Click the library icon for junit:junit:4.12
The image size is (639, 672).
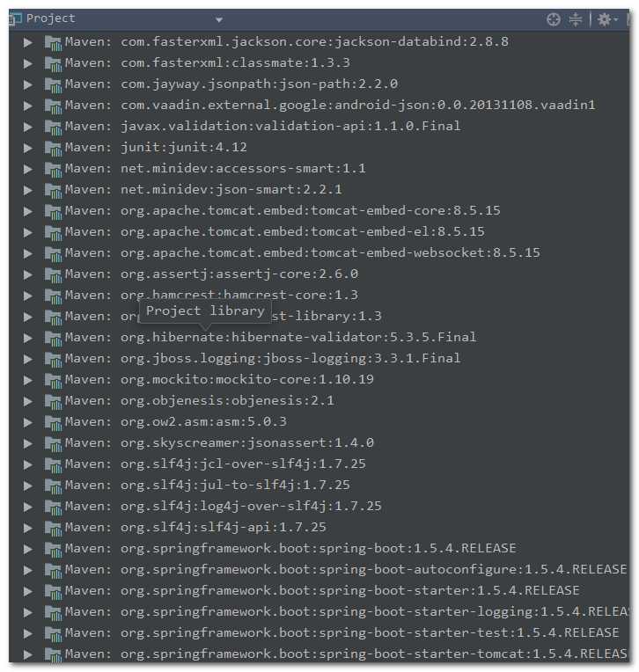[x=53, y=148]
